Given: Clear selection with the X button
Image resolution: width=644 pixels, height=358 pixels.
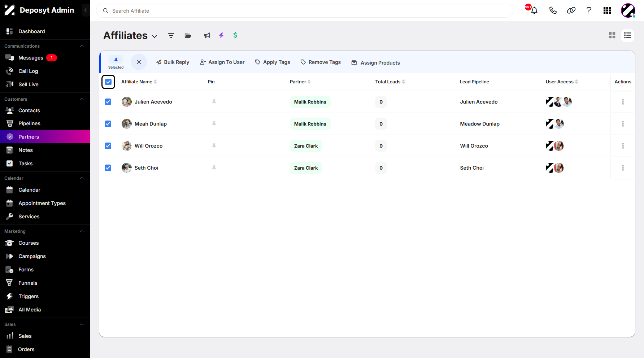Looking at the screenshot, I should click(x=139, y=62).
